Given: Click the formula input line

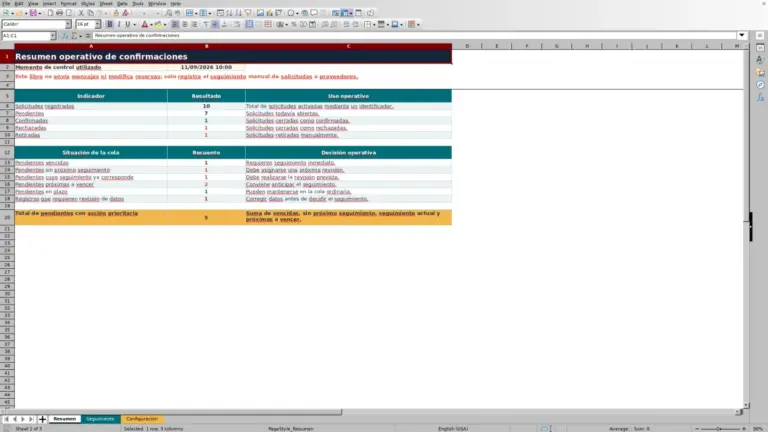Looking at the screenshot, I should (414, 35).
